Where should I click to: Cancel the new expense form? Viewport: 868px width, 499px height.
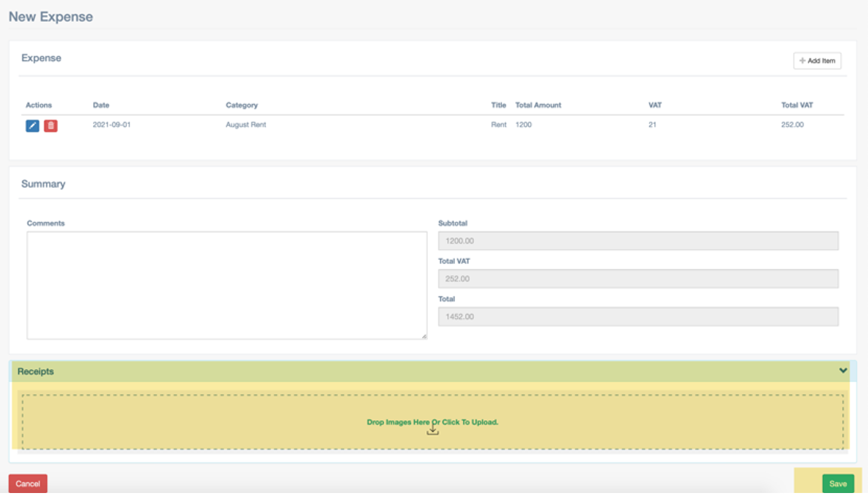point(28,484)
